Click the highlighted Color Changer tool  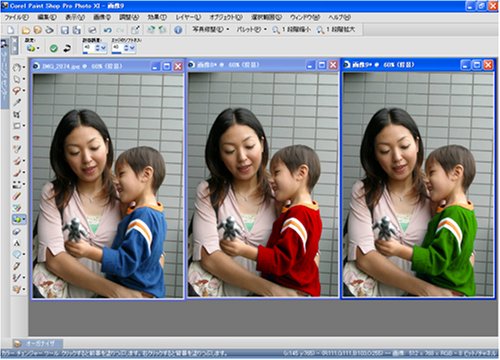pos(17,219)
